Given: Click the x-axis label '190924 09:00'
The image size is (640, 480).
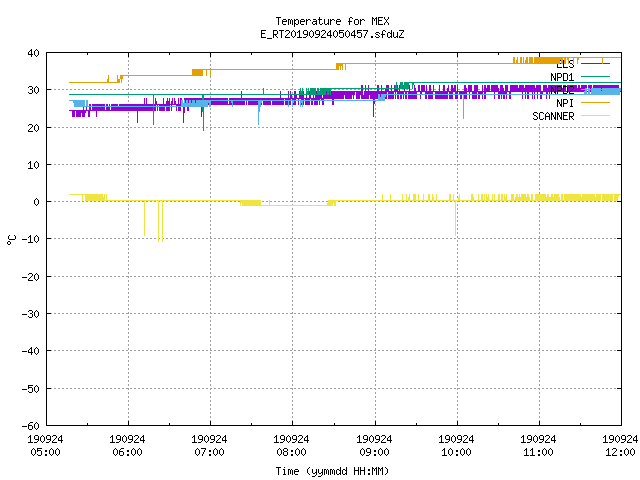Looking at the screenshot, I should tap(374, 446).
